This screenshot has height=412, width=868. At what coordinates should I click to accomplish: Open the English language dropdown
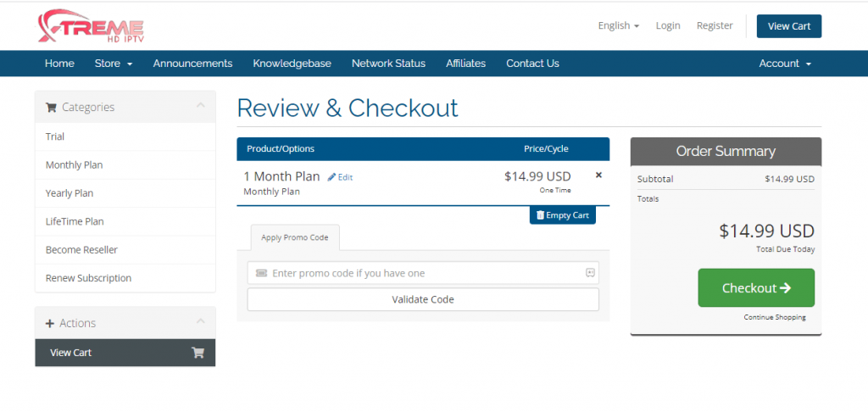[618, 25]
